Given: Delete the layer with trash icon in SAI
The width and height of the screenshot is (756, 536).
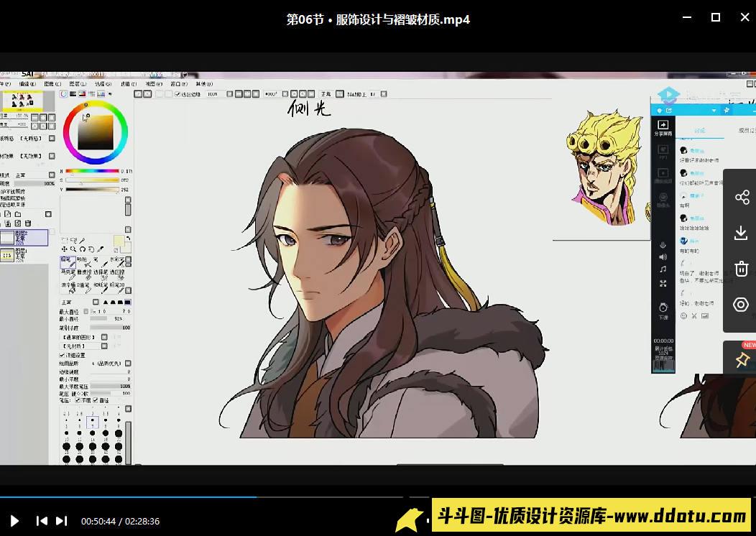Looking at the screenshot, I should pyautogui.click(x=28, y=223).
